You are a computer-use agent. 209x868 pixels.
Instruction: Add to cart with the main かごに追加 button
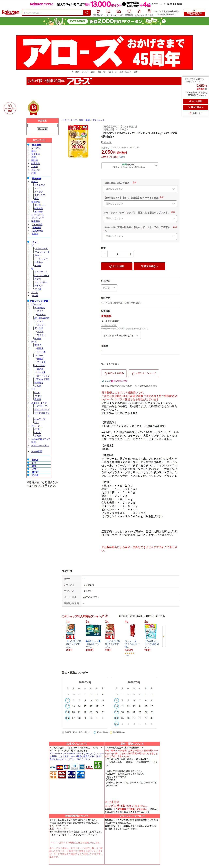[x=117, y=266]
